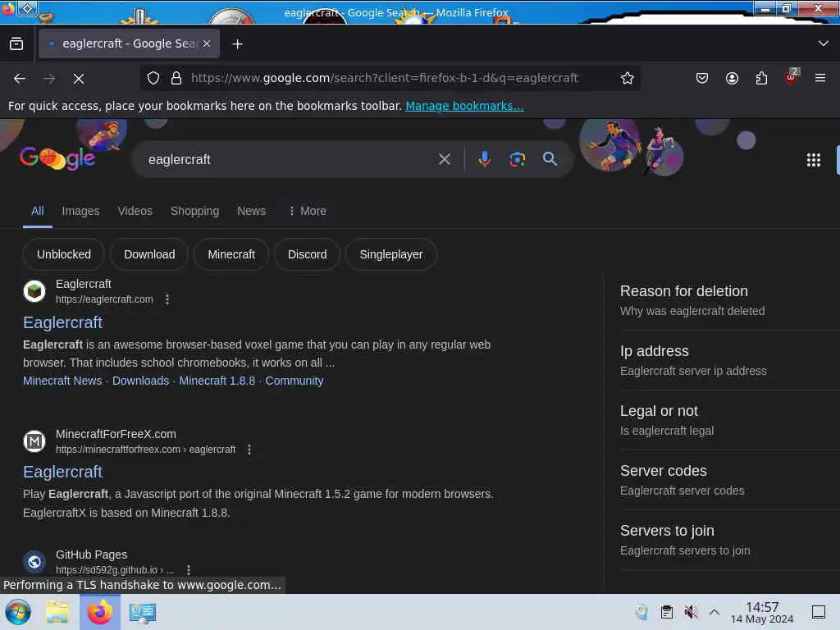
Task: Open the Google apps grid
Action: tap(813, 160)
